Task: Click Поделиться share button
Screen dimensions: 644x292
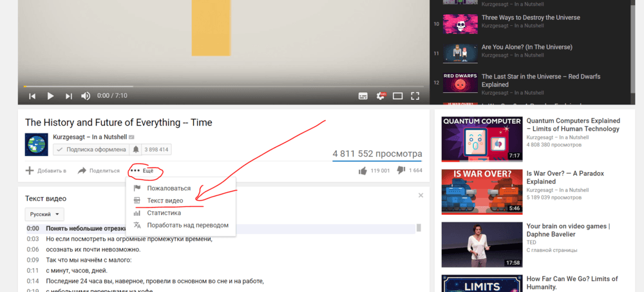Action: click(99, 171)
